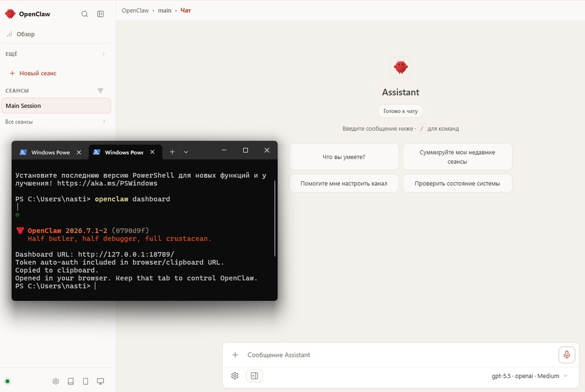
Task: Click the OpenClaw logo in sidebar
Action: pyautogui.click(x=10, y=14)
